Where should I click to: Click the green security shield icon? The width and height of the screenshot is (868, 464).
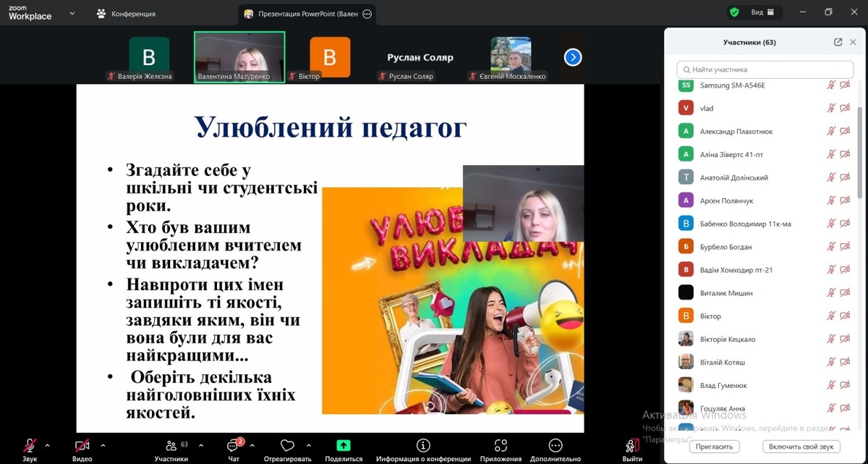click(734, 12)
